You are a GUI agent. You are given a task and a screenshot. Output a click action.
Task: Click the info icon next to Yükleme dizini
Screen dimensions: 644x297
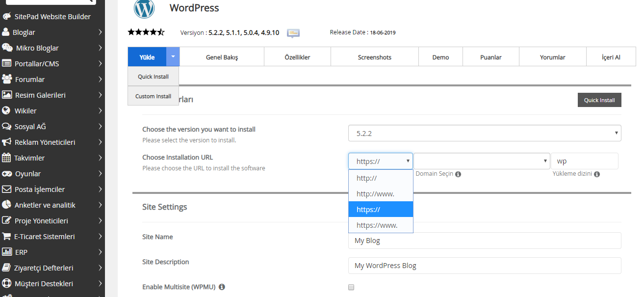pyautogui.click(x=597, y=174)
